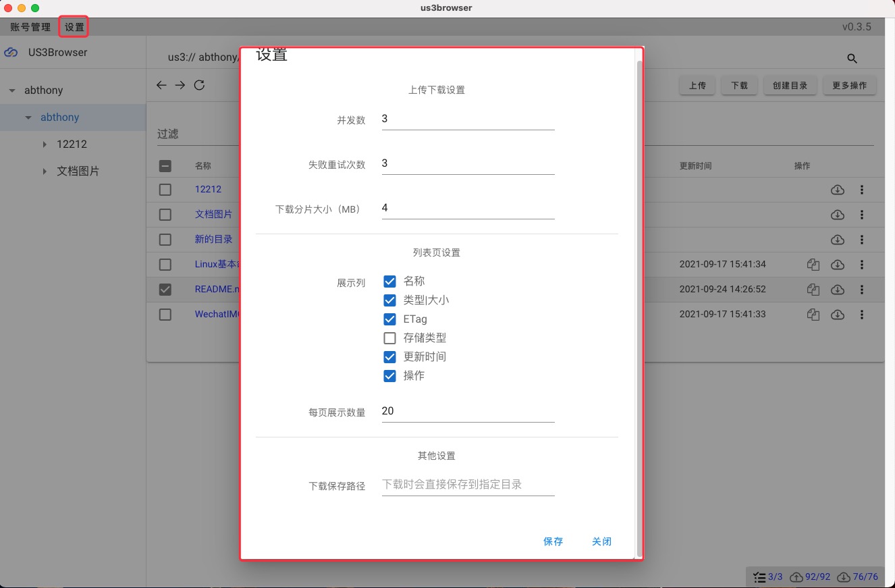Open more actions for the Linux基本 row
895x588 pixels.
click(862, 265)
